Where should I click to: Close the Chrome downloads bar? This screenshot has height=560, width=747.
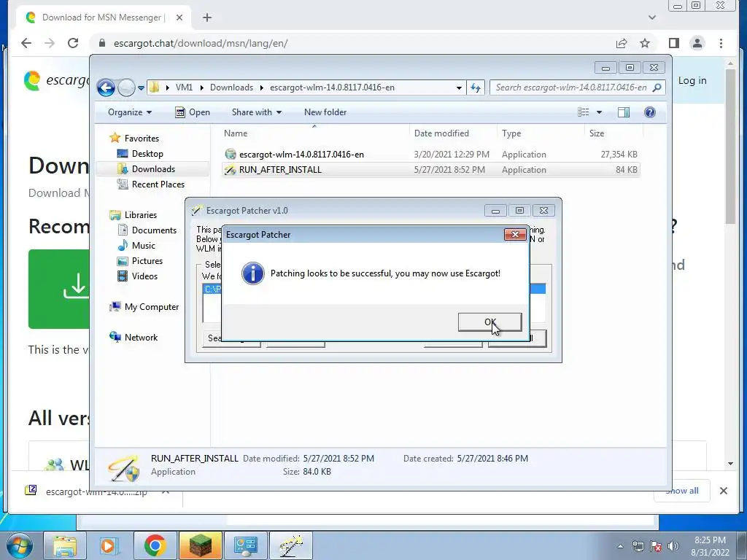[x=723, y=491]
